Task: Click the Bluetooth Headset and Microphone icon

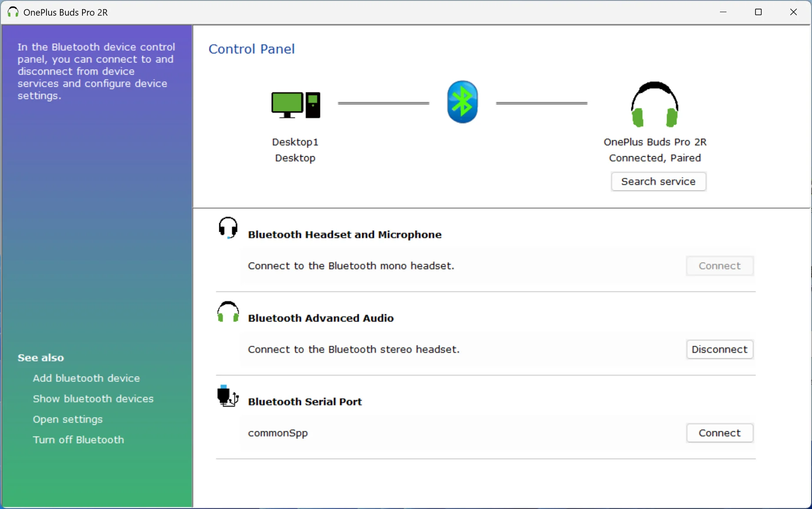Action: [228, 228]
